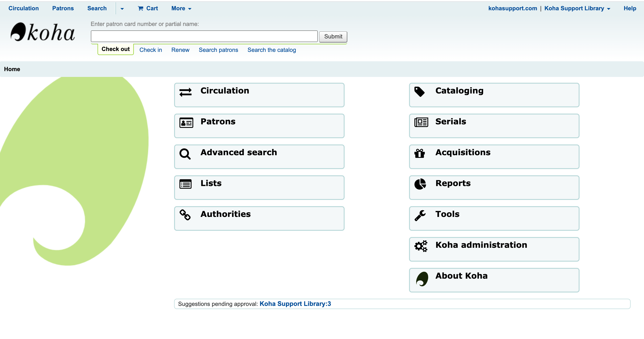This screenshot has height=339, width=644.
Task: Click inside the patron card number field
Action: click(x=204, y=36)
